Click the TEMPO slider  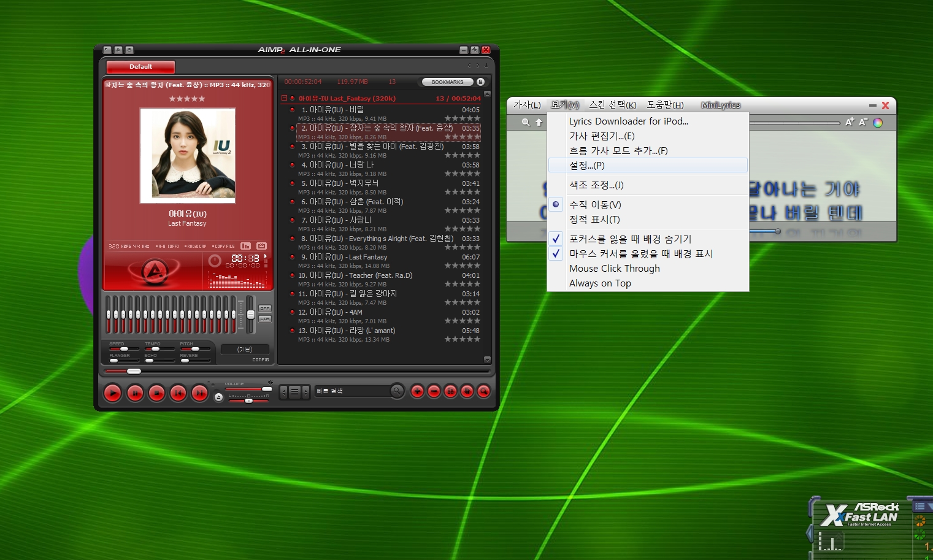159,348
